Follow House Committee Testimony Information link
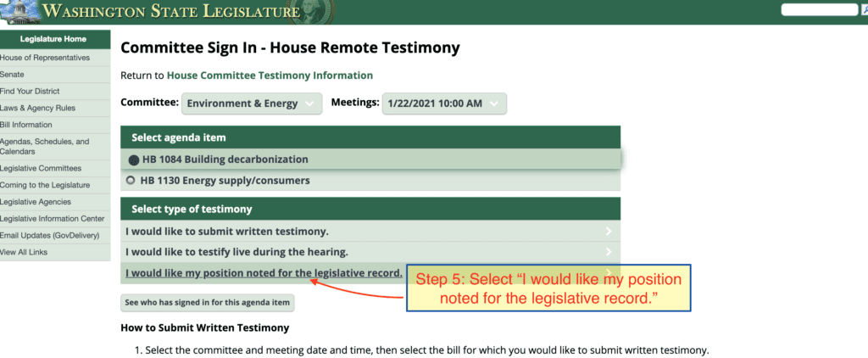868x358 pixels. coord(270,76)
